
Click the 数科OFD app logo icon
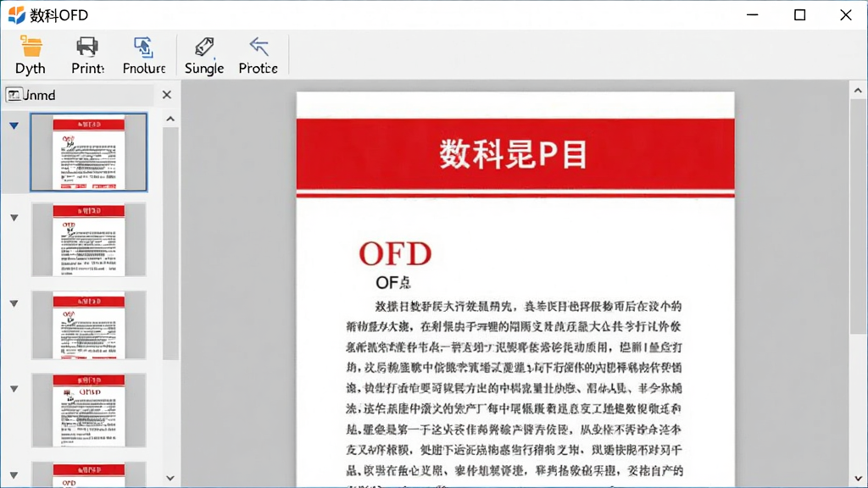coord(17,15)
